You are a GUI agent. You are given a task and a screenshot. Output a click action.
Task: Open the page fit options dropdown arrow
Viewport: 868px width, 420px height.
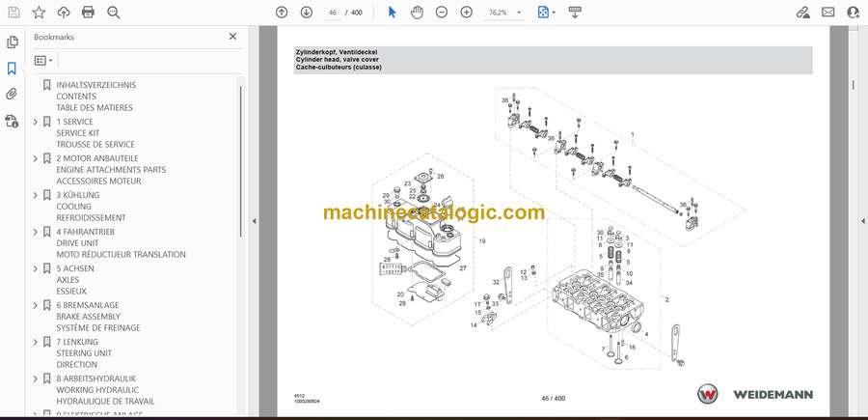555,13
